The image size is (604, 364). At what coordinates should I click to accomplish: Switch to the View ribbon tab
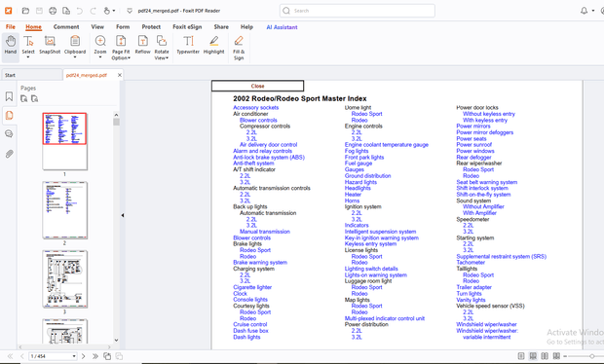pyautogui.click(x=97, y=27)
